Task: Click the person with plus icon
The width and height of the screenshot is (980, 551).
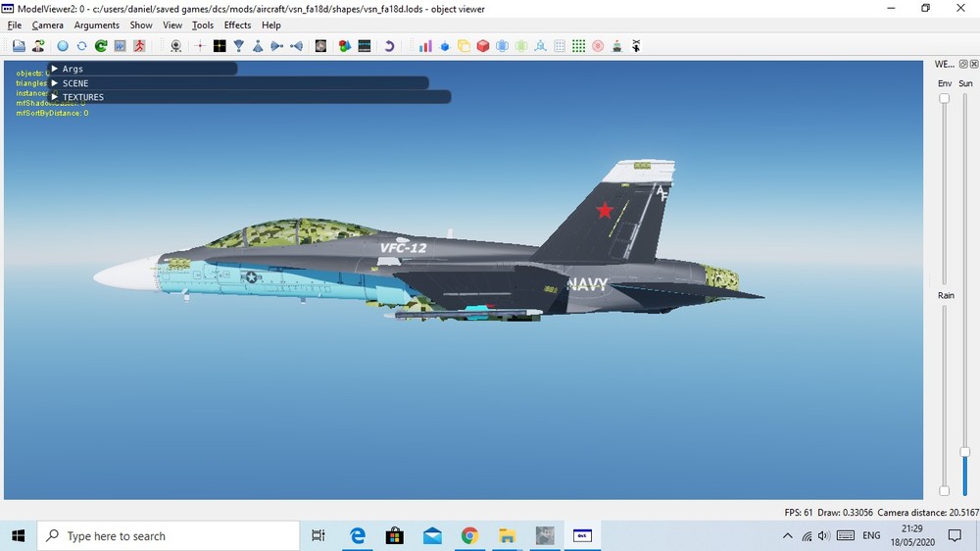Action: tap(38, 46)
